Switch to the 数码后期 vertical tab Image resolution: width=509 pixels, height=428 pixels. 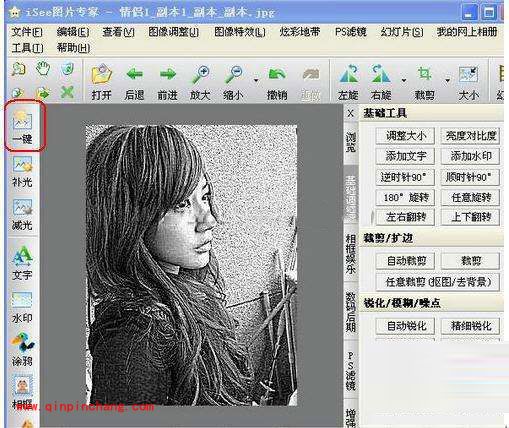click(351, 312)
